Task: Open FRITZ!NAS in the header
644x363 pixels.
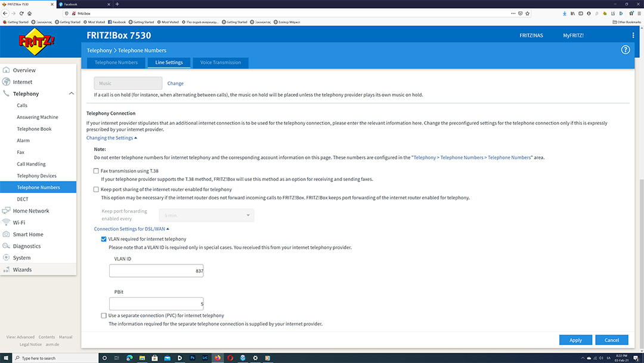Action: click(x=531, y=35)
